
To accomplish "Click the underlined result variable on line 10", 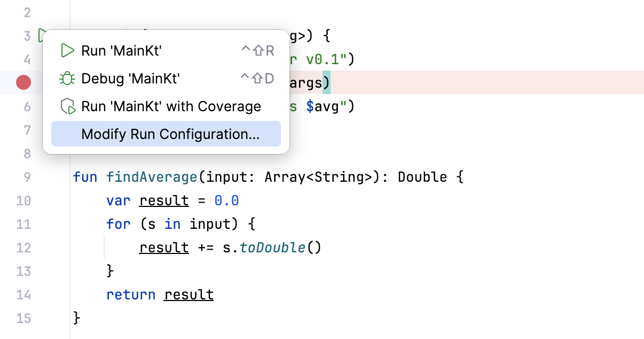I will click(163, 201).
